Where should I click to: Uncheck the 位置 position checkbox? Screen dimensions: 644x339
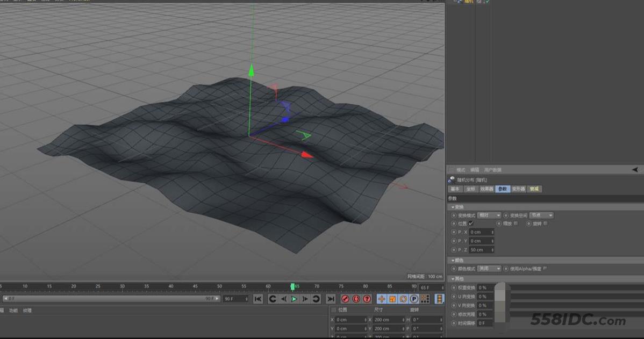[471, 223]
